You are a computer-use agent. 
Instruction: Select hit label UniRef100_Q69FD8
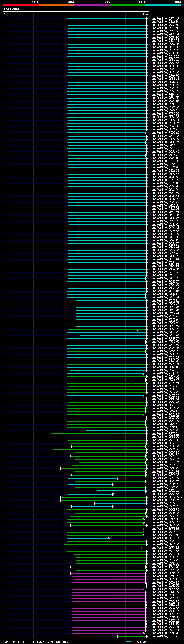pos(165,66)
